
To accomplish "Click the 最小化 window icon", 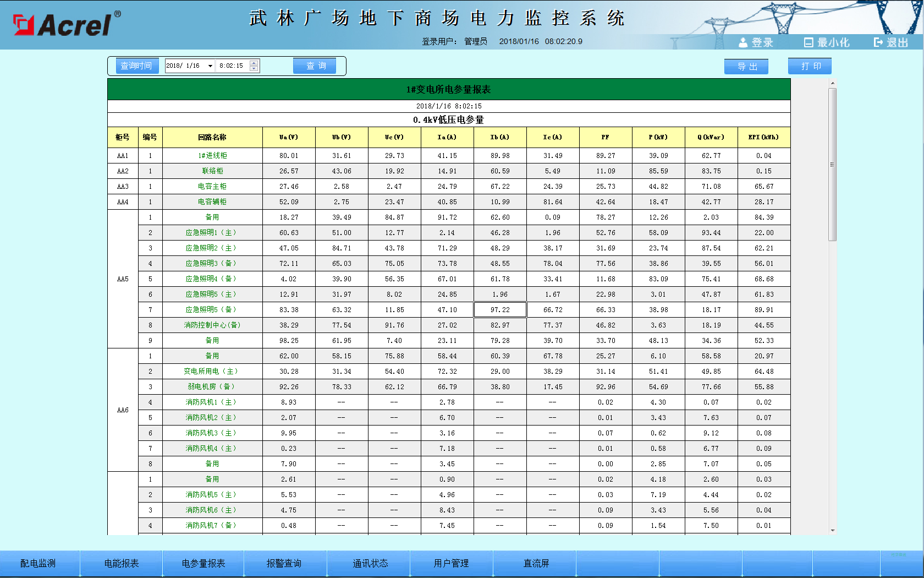I will (809, 42).
